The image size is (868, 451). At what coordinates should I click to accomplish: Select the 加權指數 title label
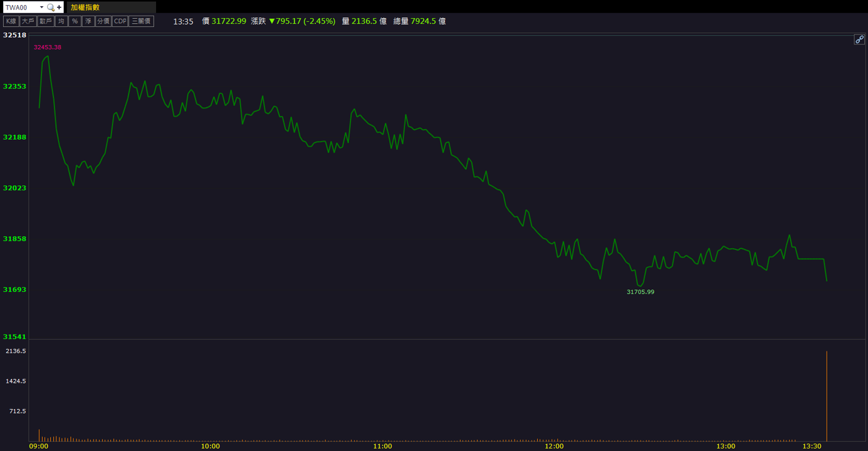tap(85, 8)
